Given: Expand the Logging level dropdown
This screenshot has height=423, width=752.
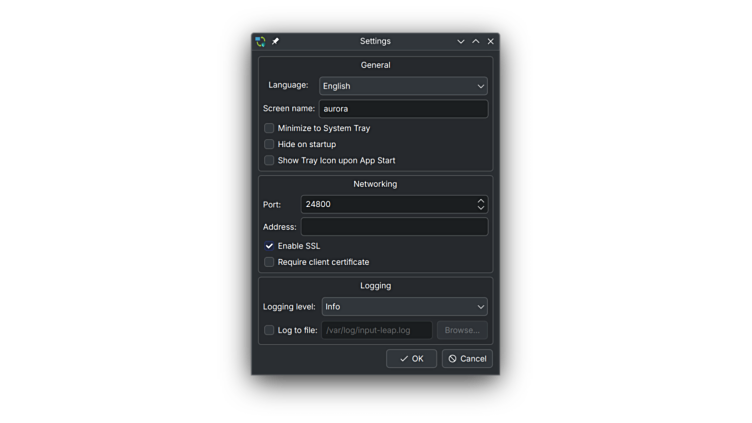Looking at the screenshot, I should click(x=404, y=307).
